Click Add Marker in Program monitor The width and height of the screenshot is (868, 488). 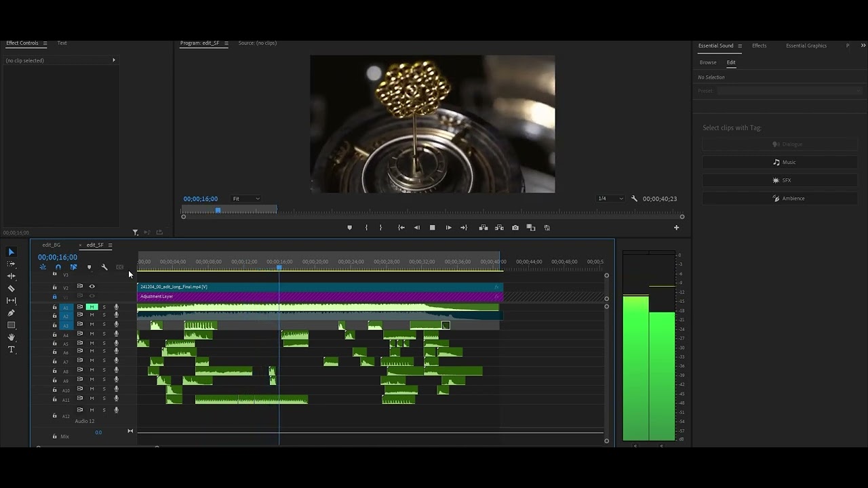point(349,228)
